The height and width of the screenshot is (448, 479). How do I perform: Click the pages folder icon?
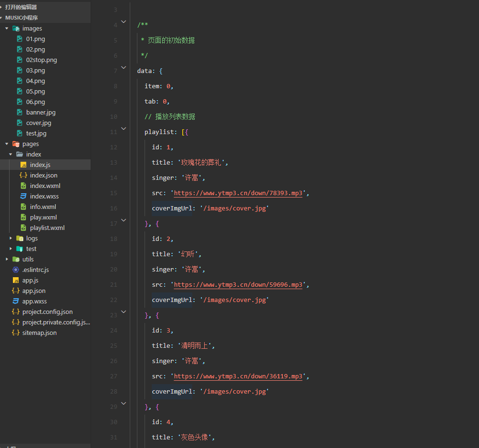(16, 144)
